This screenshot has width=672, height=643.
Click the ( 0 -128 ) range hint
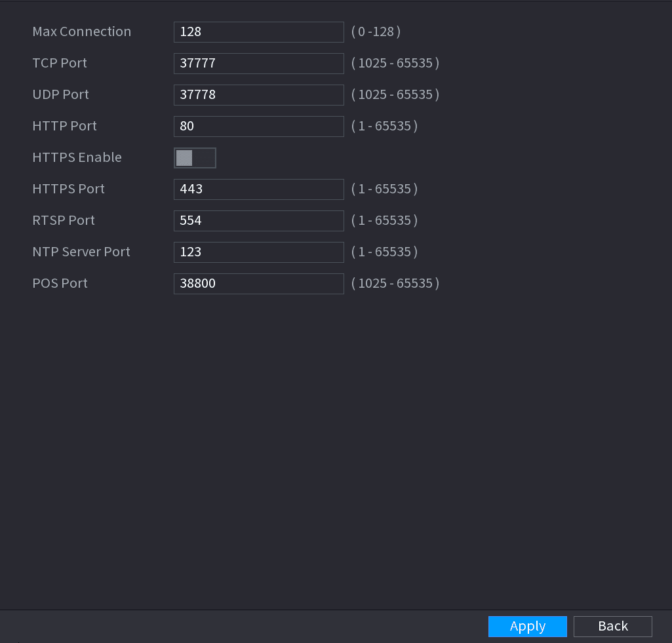[376, 31]
